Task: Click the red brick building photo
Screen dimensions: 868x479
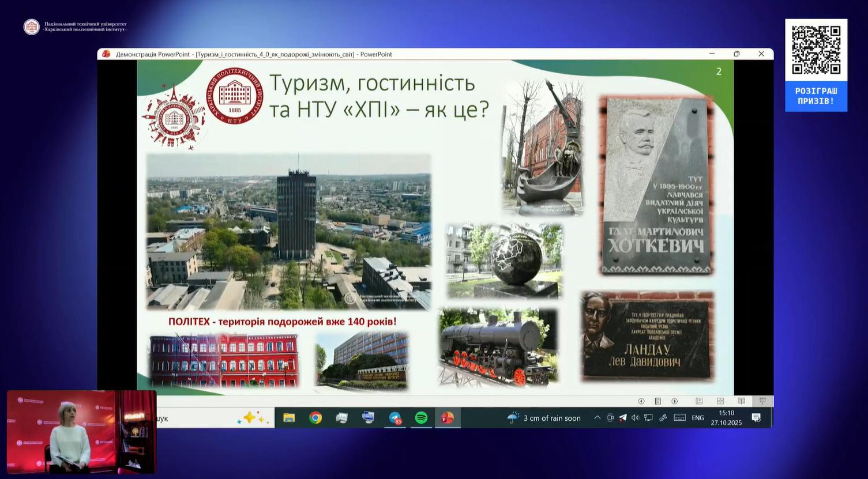Action: coord(224,360)
